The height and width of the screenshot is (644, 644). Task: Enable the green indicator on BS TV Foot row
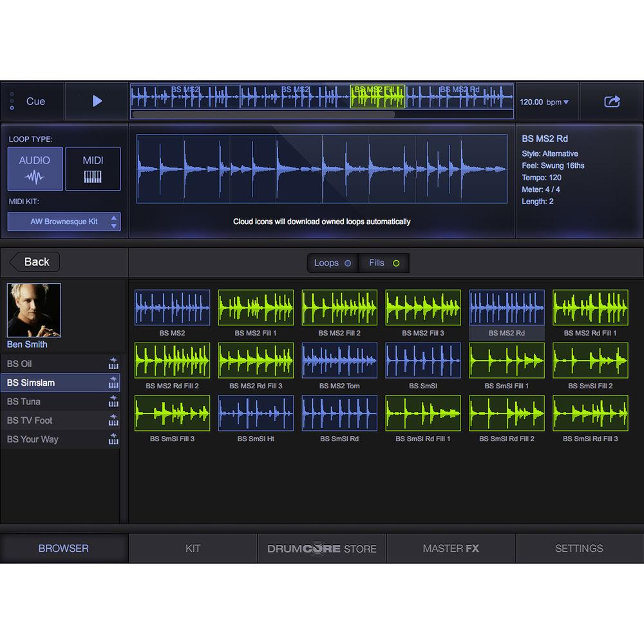point(114,421)
